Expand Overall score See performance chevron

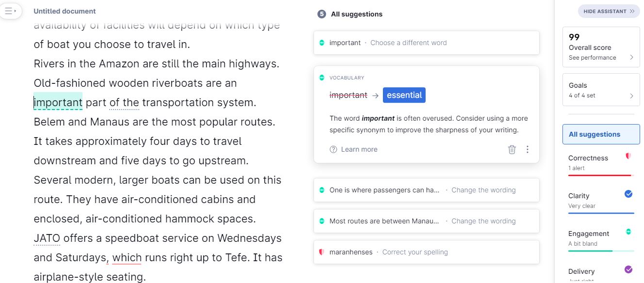[x=631, y=57]
